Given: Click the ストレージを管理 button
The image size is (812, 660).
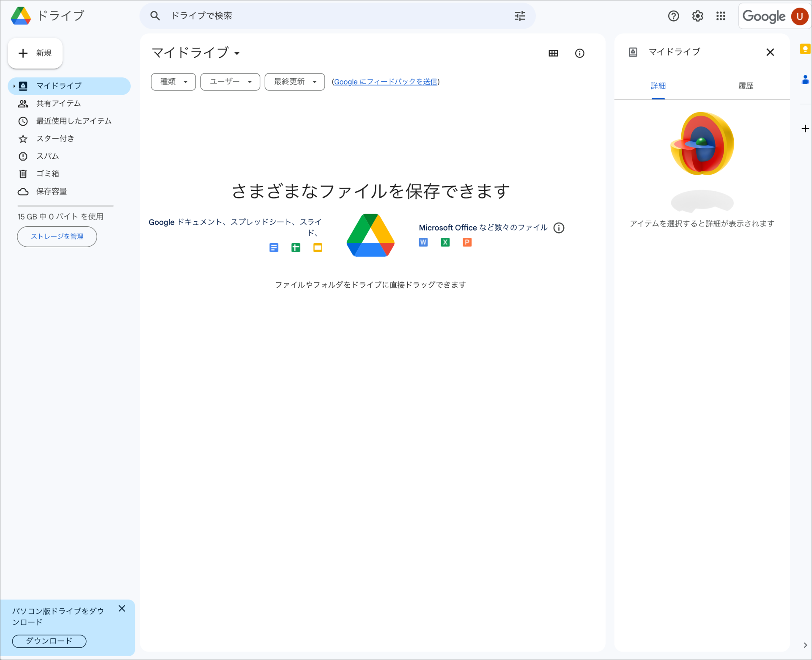Looking at the screenshot, I should coord(57,236).
